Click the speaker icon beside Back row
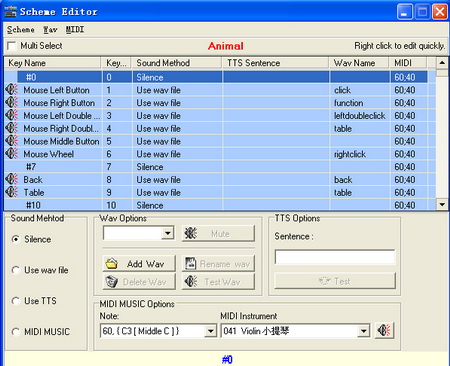Image resolution: width=450 pixels, height=366 pixels. pyautogui.click(x=11, y=179)
